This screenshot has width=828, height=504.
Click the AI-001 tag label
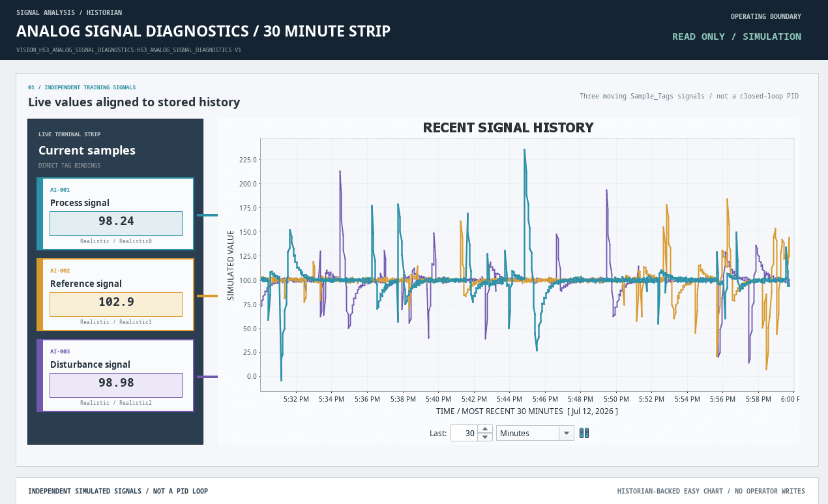pos(60,190)
